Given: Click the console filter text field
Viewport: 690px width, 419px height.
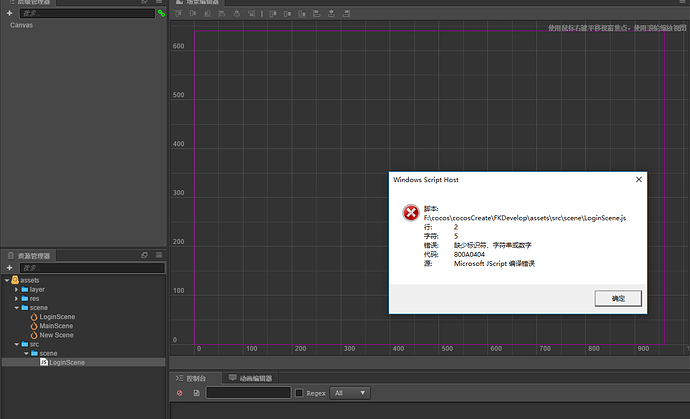Looking at the screenshot, I should (x=249, y=393).
